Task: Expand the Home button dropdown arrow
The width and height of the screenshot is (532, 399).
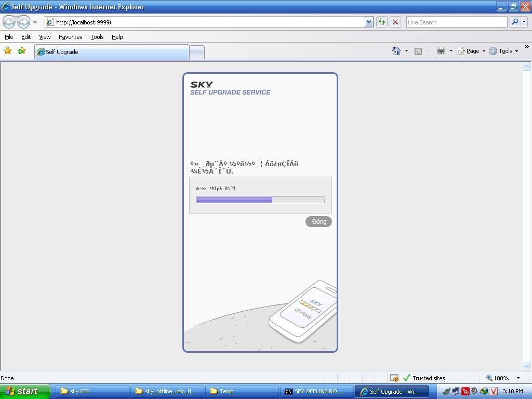Action: (x=406, y=51)
